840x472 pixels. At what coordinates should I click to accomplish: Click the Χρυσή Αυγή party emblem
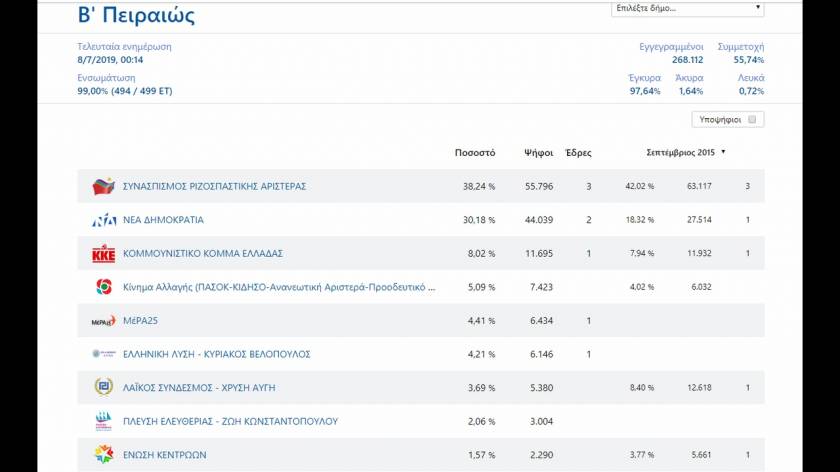coord(104,387)
